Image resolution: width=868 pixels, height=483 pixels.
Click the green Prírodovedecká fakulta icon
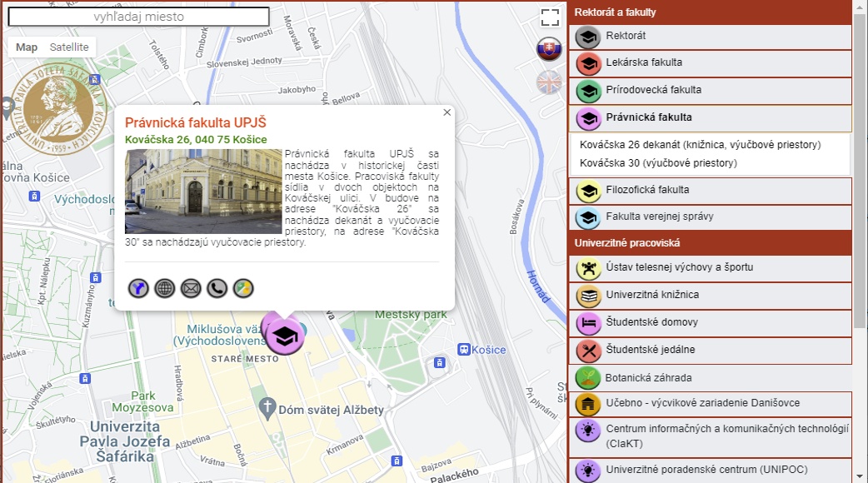[588, 92]
